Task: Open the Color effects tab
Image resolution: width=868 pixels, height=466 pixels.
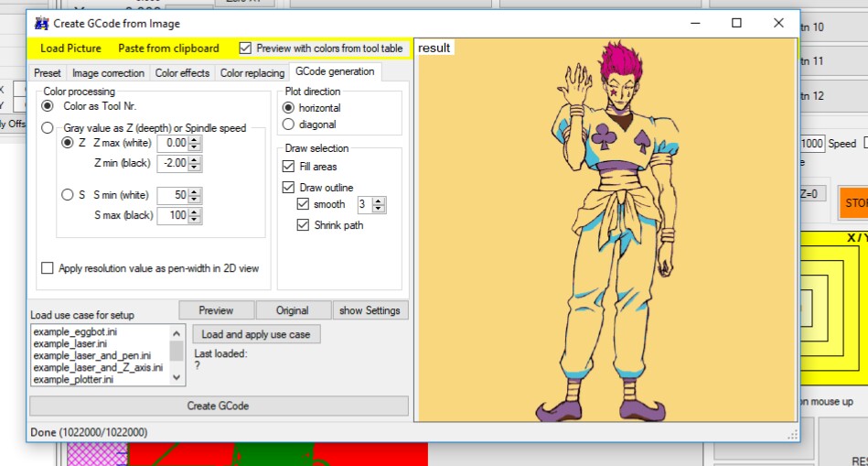Action: (x=182, y=73)
